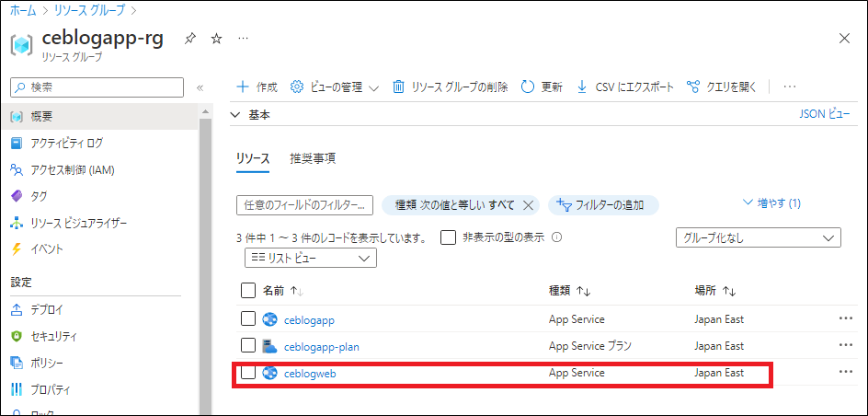Image resolution: width=868 pixels, height=416 pixels.
Task: Switch to the 推奨事項 tab
Action: 313,158
